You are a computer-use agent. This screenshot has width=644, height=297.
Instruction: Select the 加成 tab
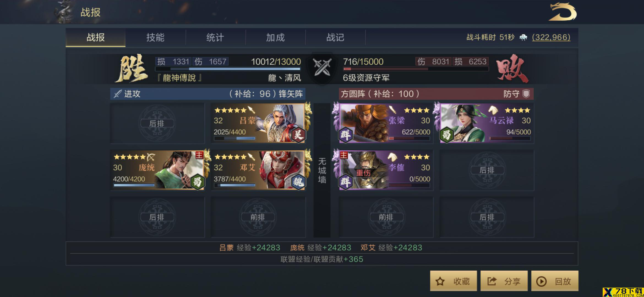tap(275, 37)
